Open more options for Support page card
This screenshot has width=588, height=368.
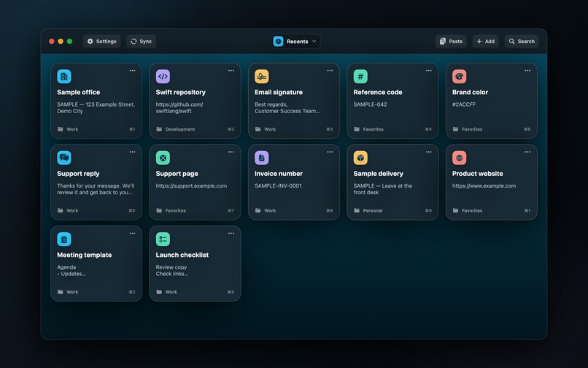(x=231, y=152)
